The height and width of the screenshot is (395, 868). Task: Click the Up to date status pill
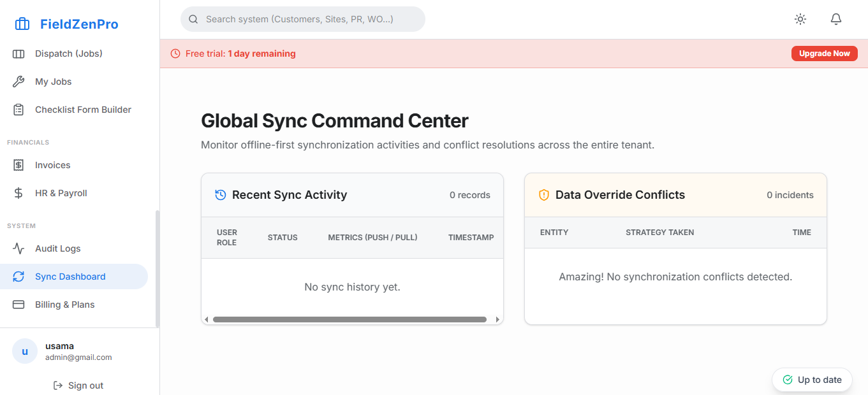tap(812, 380)
